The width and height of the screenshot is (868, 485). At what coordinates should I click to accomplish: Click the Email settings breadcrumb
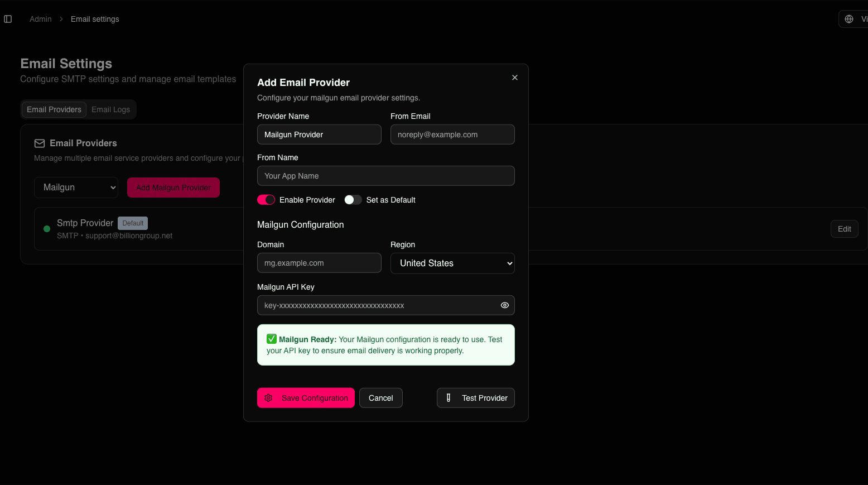click(x=95, y=19)
